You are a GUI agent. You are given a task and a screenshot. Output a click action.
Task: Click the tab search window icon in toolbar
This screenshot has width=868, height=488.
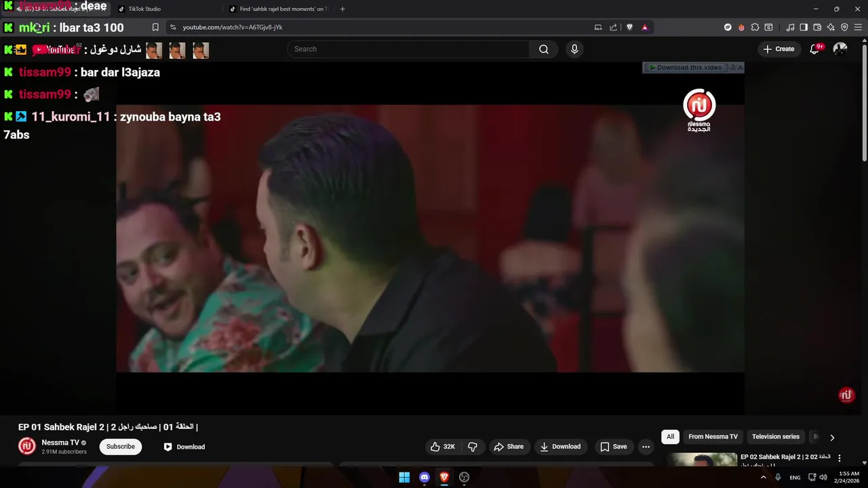(x=768, y=27)
